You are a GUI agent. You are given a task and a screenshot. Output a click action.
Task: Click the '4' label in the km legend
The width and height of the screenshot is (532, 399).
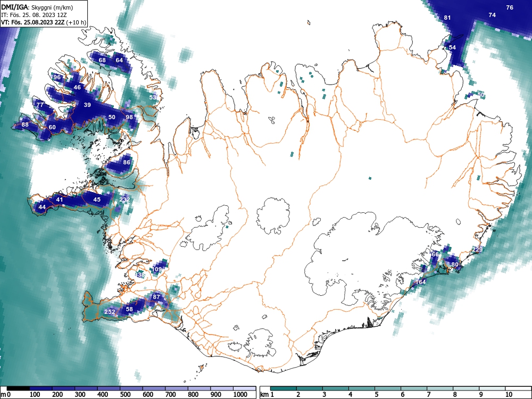pos(351,395)
